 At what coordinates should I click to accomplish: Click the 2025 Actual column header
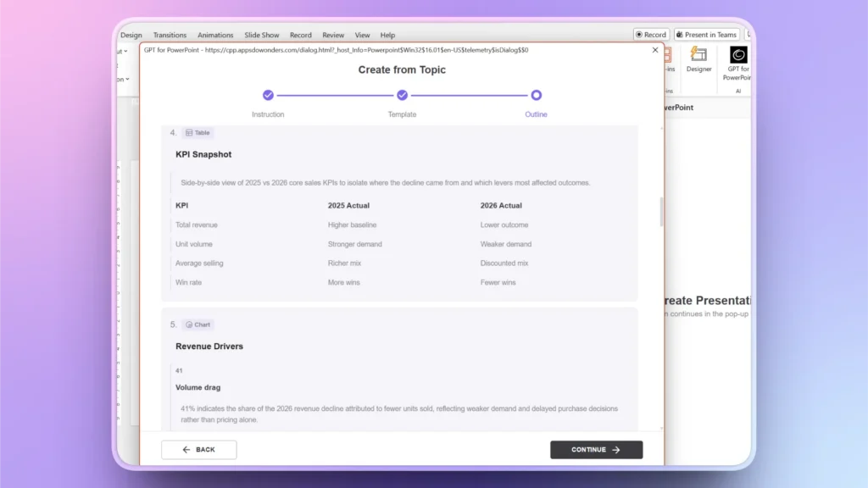[x=348, y=205]
